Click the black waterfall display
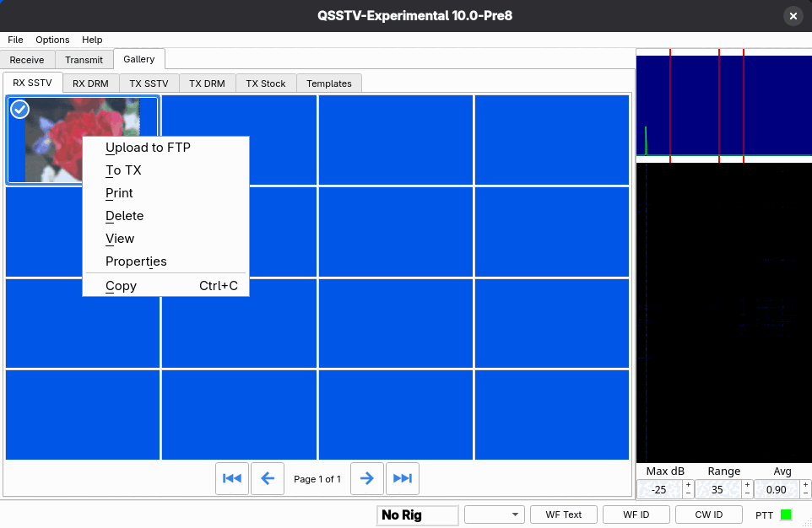The image size is (812, 528). point(724,313)
